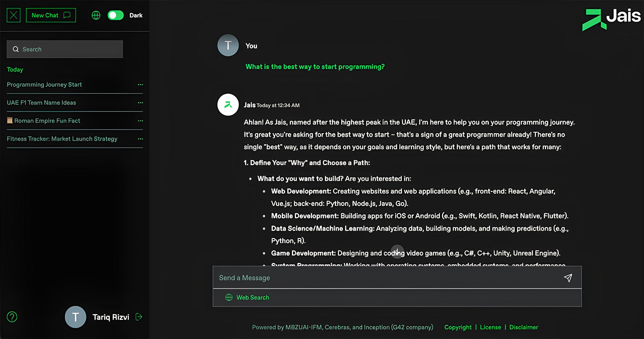644x339 pixels.
Task: Click the Send a Message input field
Action: [x=386, y=278]
